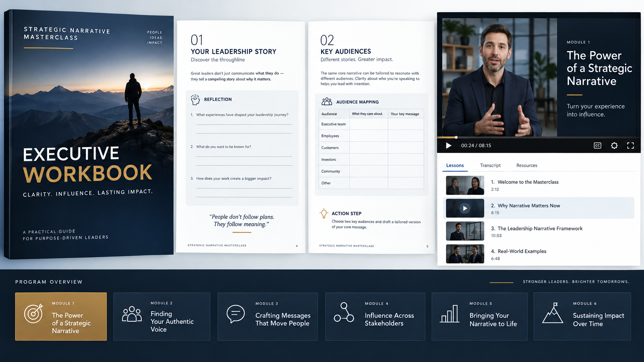Play thumbnail of Why Narrative Matters Now

point(465,208)
